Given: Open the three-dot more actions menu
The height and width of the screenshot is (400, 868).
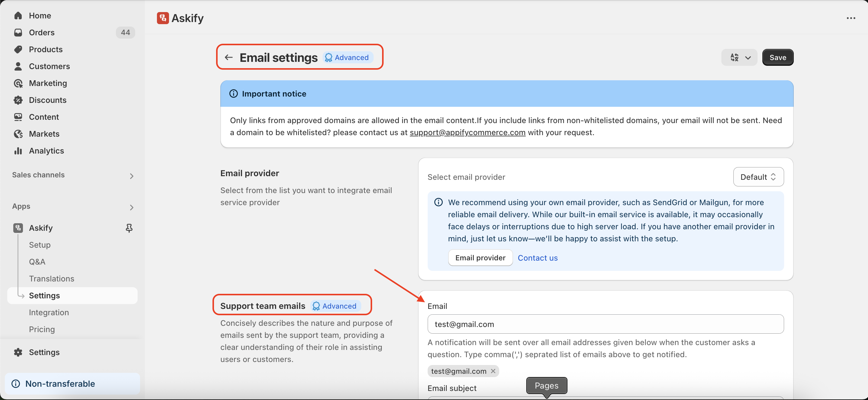Looking at the screenshot, I should tap(851, 18).
